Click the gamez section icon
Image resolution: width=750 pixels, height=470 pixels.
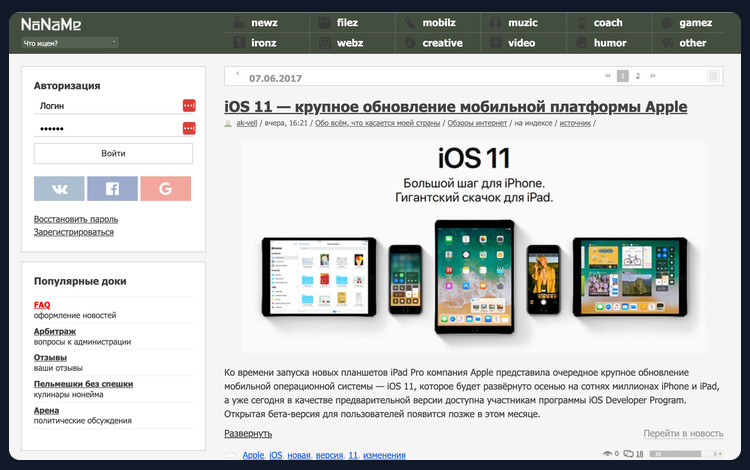(x=667, y=22)
